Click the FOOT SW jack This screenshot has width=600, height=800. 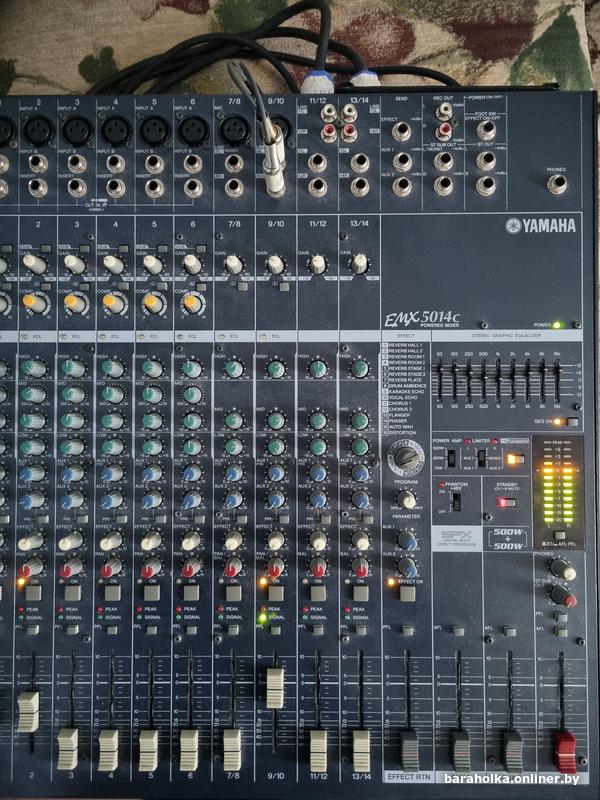coord(486,131)
